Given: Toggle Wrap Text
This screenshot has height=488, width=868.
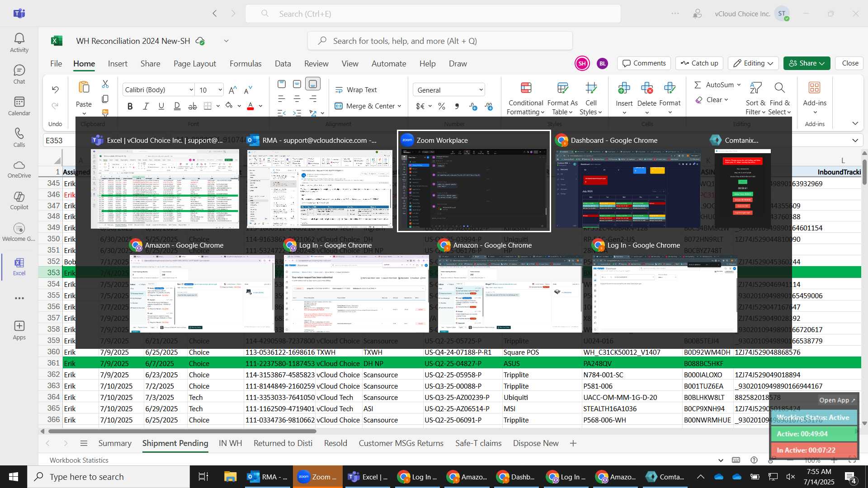Looking at the screenshot, I should [x=356, y=90].
